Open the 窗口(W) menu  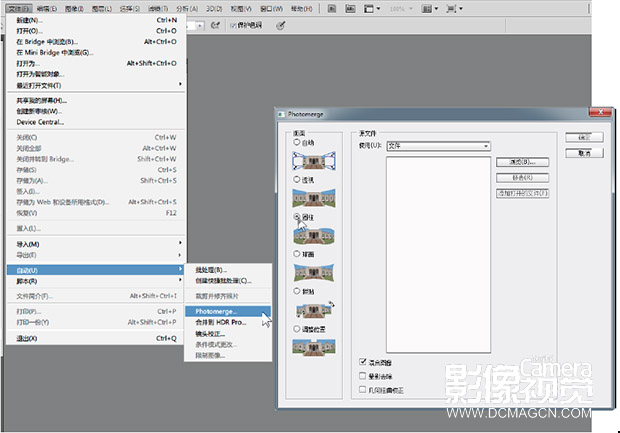coord(271,9)
